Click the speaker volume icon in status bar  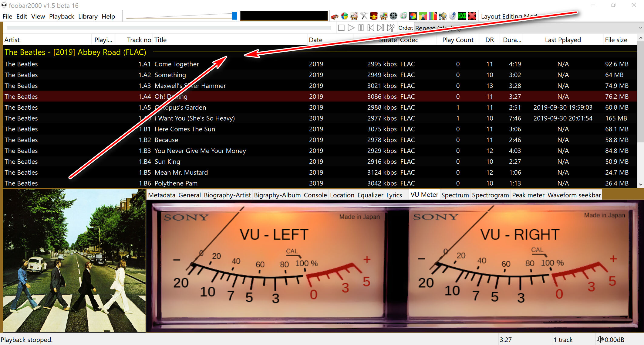[x=600, y=339]
